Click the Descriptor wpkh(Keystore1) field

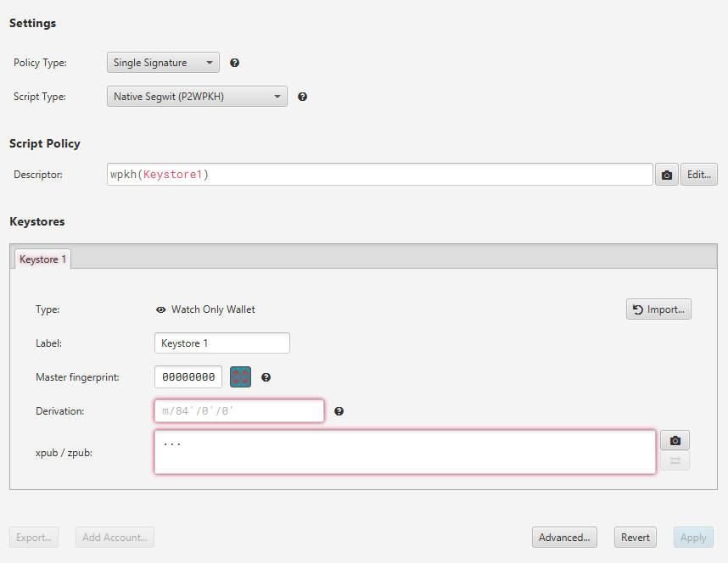379,175
